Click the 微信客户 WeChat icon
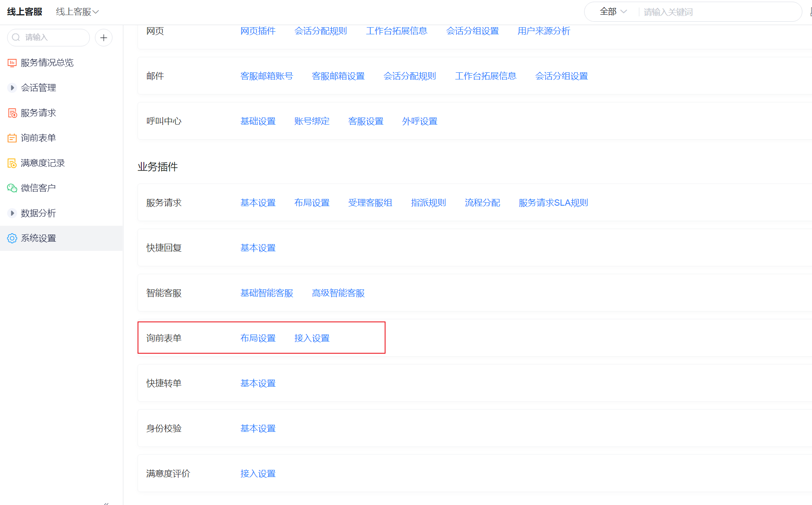812x505 pixels. point(12,188)
